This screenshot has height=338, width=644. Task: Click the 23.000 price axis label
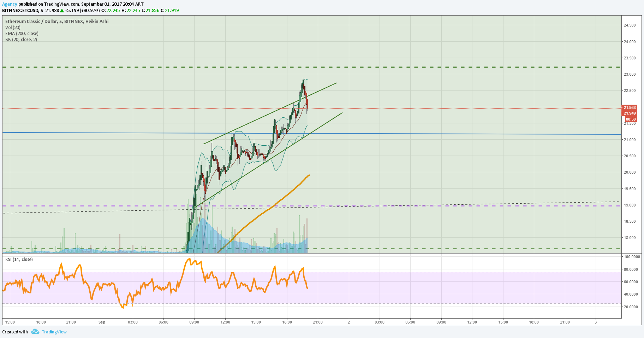point(630,74)
